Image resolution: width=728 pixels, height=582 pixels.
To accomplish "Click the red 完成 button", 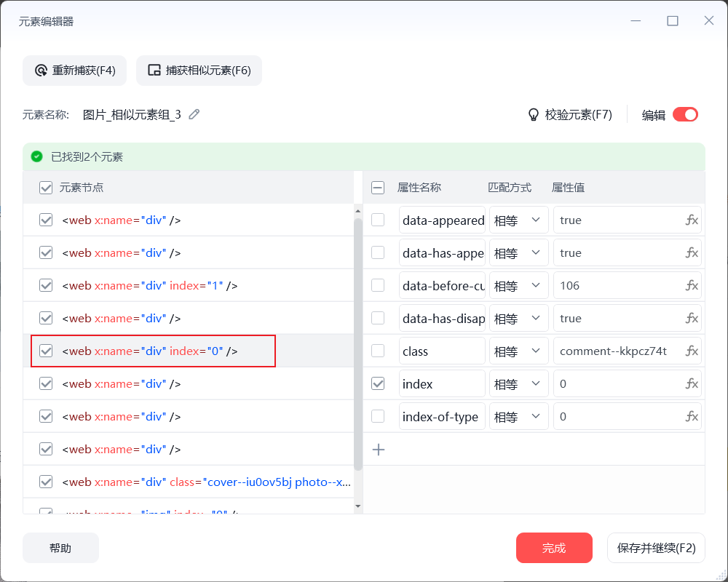I will tap(553, 549).
